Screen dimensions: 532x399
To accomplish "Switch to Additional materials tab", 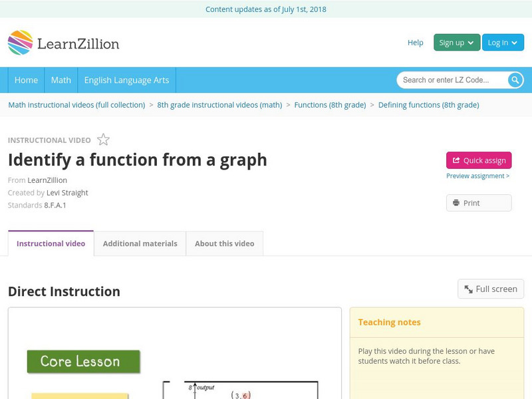I will (x=140, y=243).
